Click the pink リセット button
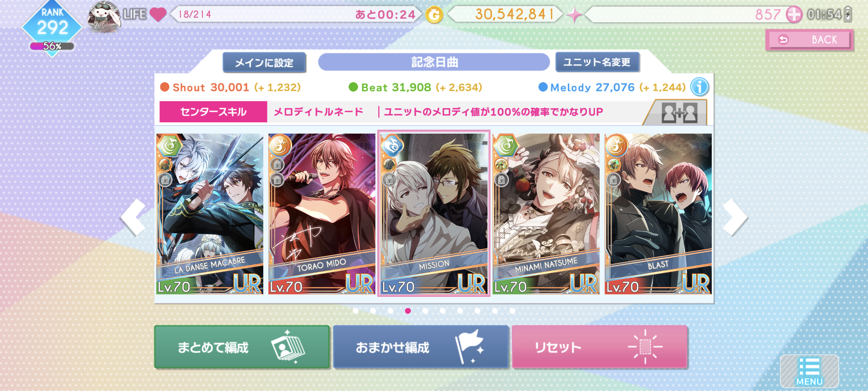Screen dimensions: 868x391 tap(599, 347)
